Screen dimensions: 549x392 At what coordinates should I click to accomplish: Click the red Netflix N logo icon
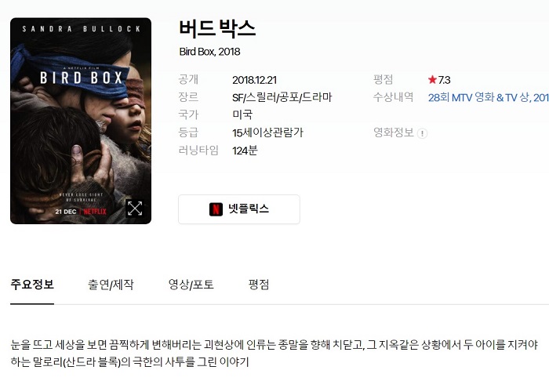216,209
